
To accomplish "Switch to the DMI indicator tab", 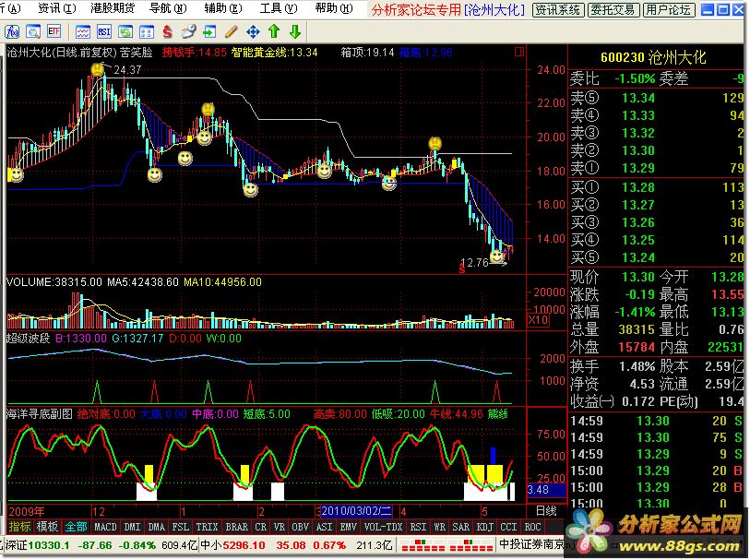I will point(132,527).
